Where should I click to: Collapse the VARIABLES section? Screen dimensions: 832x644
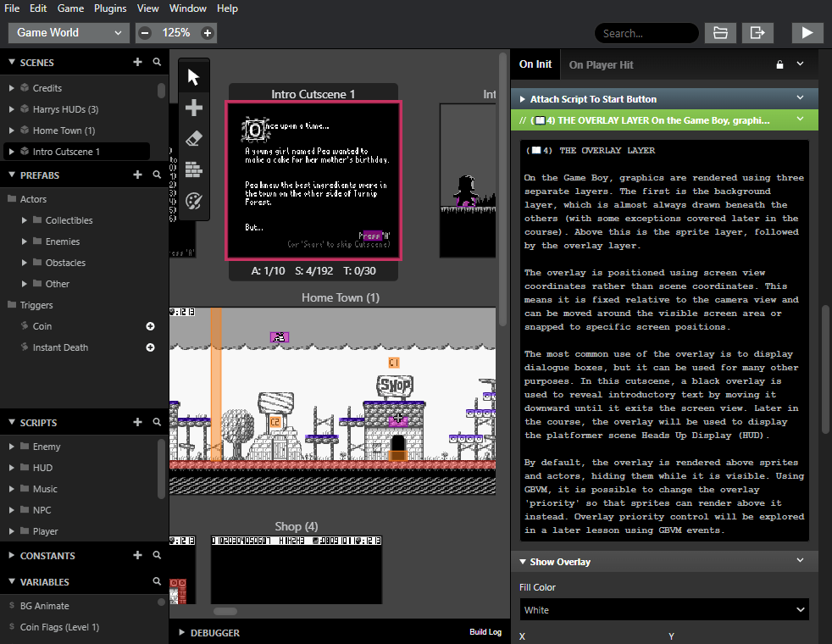click(12, 581)
